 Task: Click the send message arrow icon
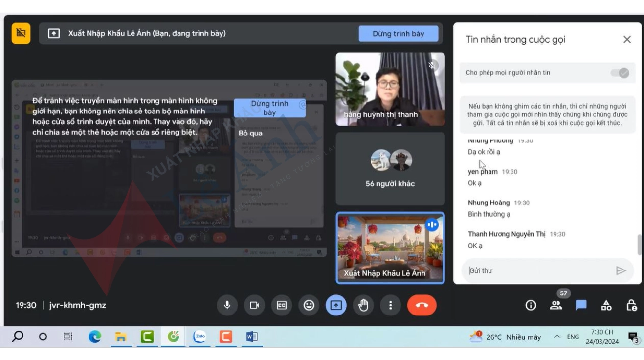pyautogui.click(x=621, y=270)
